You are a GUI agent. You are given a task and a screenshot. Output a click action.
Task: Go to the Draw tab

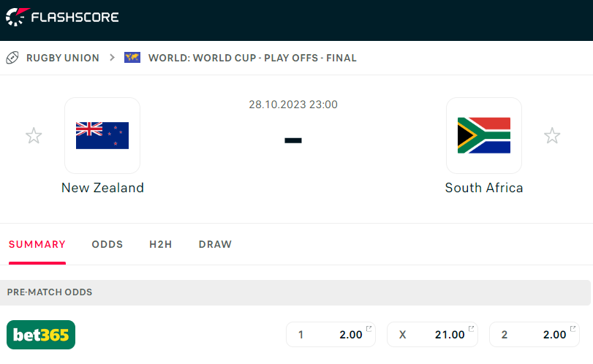pos(215,244)
